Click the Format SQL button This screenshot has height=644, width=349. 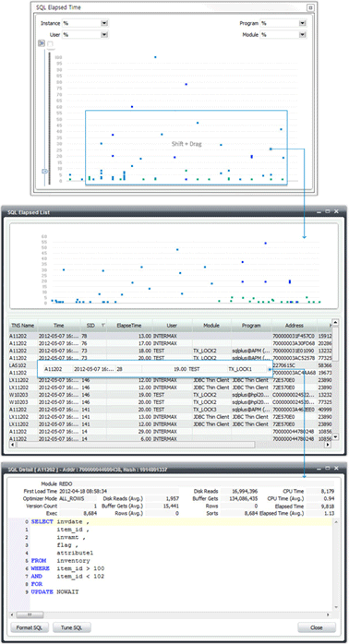click(30, 627)
